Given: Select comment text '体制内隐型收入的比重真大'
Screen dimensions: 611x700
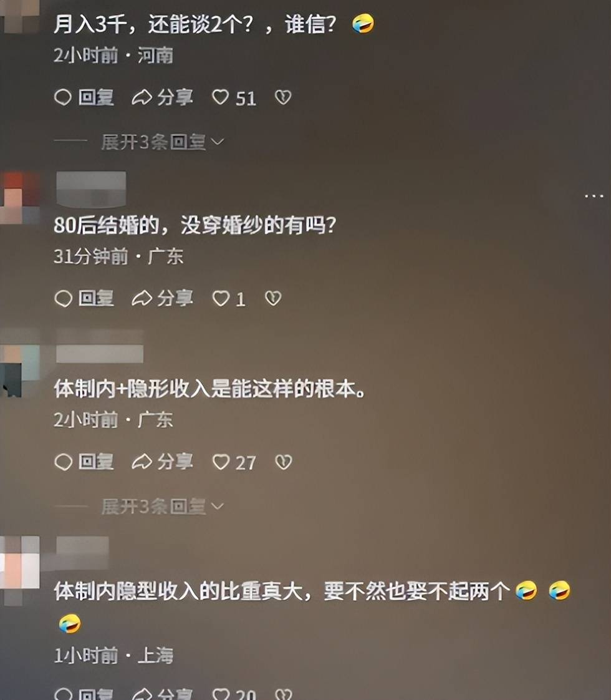Looking at the screenshot, I should tap(183, 591).
